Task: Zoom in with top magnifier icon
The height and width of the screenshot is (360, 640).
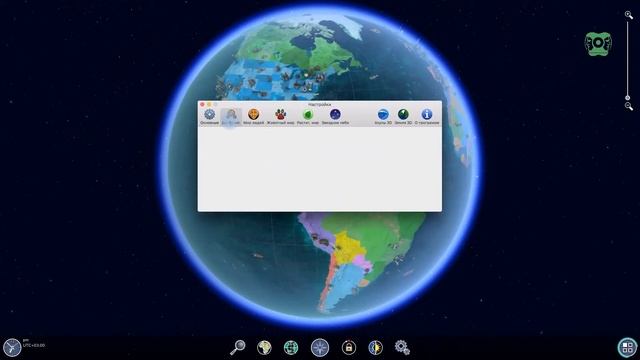Action: point(629,15)
